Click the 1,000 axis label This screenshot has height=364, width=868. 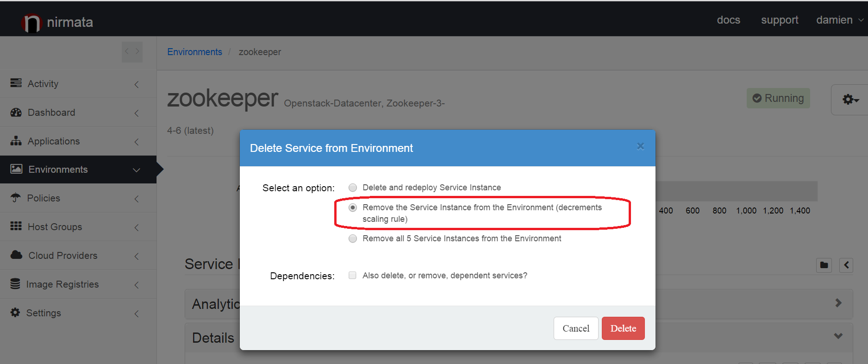tap(746, 211)
